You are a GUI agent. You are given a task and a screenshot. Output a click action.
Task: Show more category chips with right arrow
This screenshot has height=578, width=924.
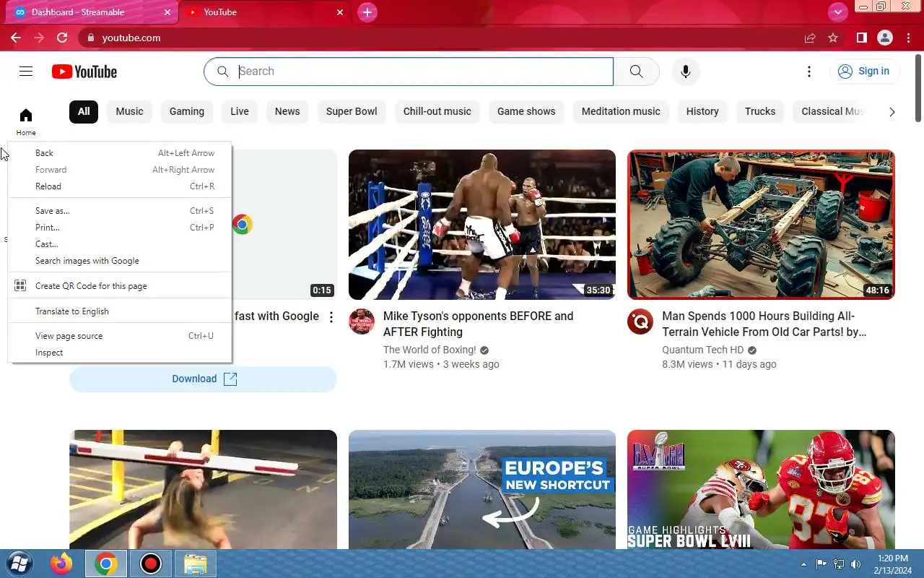(x=892, y=111)
